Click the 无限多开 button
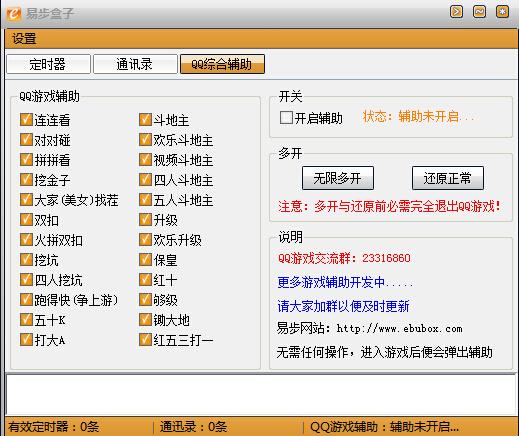Viewport: 519px width, 436px height. pyautogui.click(x=338, y=178)
